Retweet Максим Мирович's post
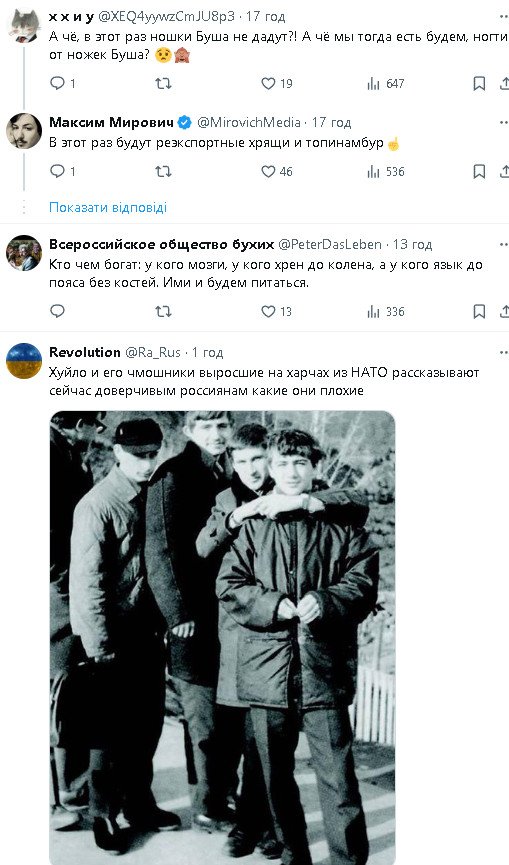Image resolution: width=509 pixels, height=865 pixels. (163, 172)
